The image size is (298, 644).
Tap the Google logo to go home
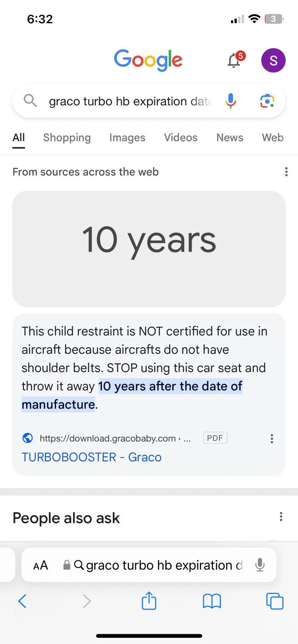pos(148,60)
